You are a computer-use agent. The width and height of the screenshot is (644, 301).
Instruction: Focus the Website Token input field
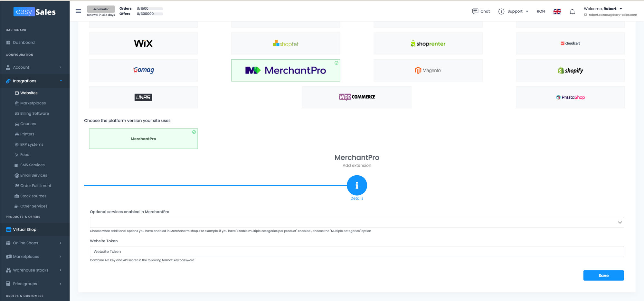pos(357,252)
